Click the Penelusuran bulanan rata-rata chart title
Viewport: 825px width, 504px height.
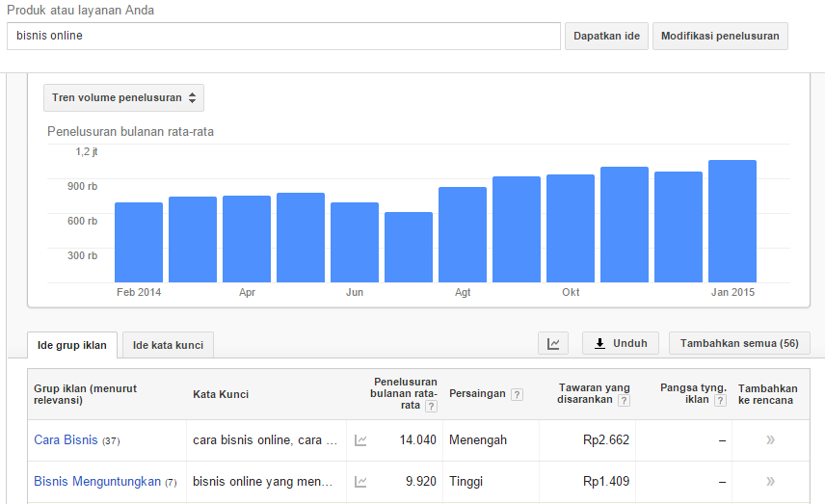click(x=130, y=131)
